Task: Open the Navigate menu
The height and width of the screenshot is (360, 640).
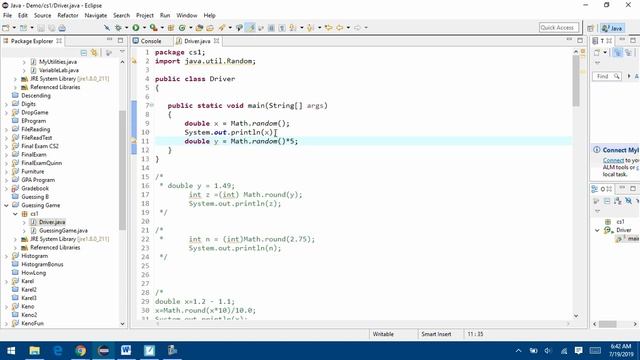Action: [96, 15]
